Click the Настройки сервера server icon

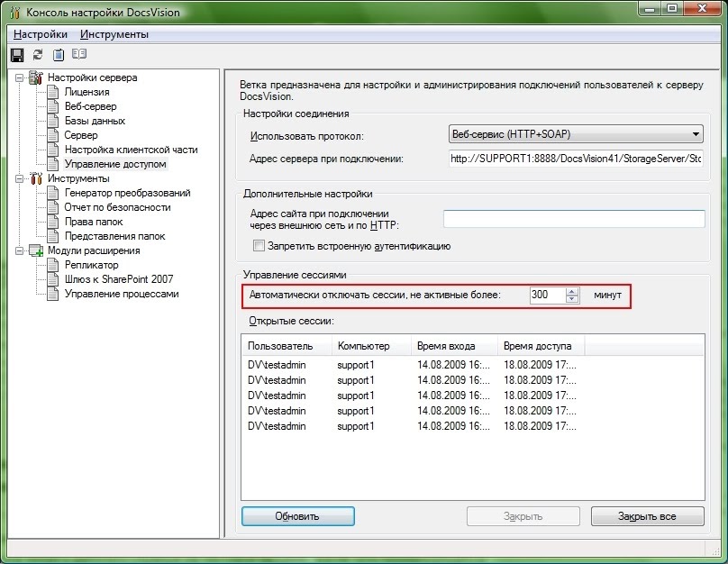coord(36,77)
